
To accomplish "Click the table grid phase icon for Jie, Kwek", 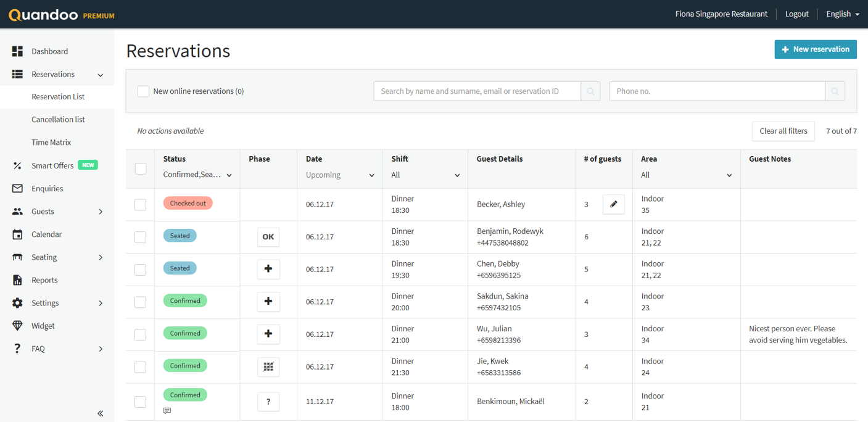I will [x=268, y=366].
